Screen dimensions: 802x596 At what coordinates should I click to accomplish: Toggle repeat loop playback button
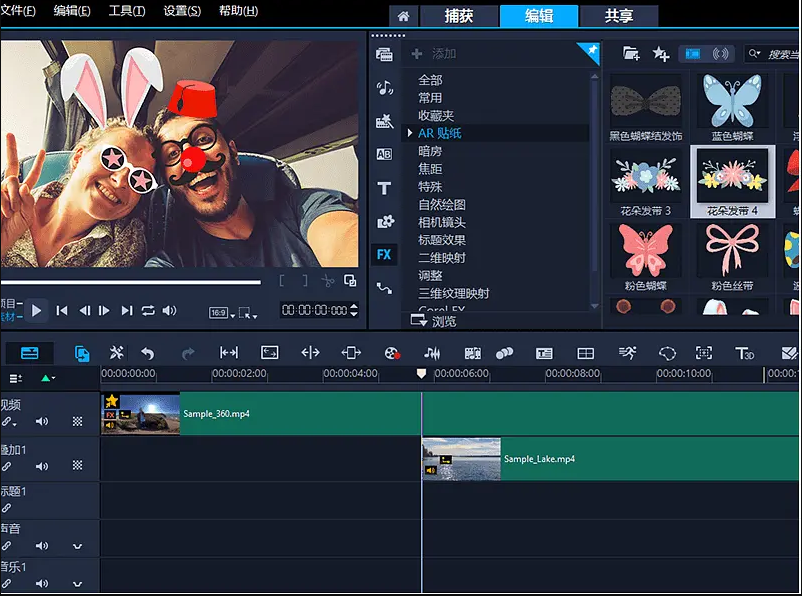coord(148,311)
